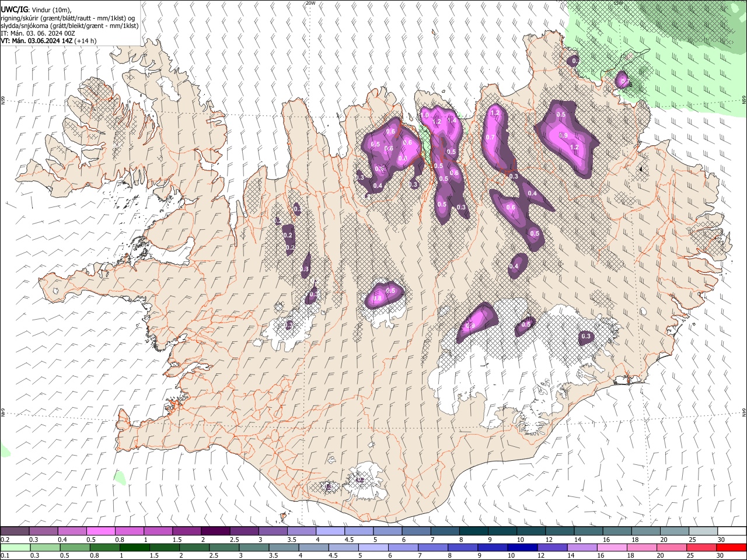Click the upper legend swatch between 0.5 and 0.8
Viewport: 747px width, 560px height.
click(100, 531)
